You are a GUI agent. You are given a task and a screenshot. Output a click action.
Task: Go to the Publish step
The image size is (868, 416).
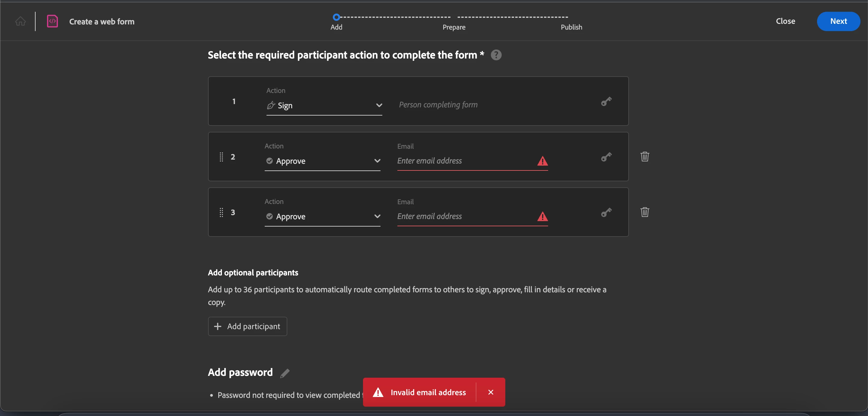pos(571,27)
